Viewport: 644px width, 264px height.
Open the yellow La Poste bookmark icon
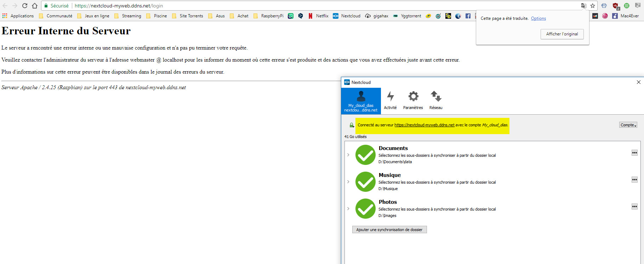428,16
